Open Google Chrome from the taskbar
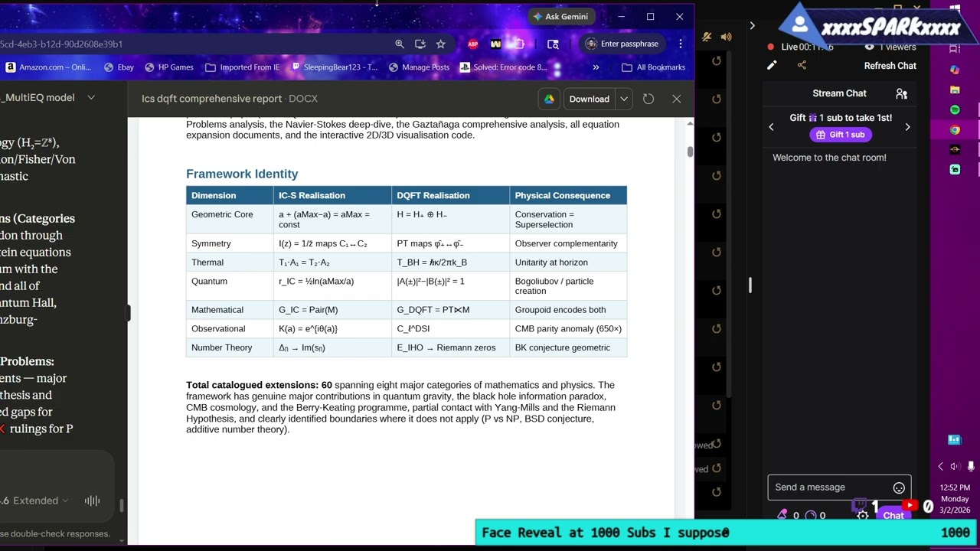 point(955,130)
